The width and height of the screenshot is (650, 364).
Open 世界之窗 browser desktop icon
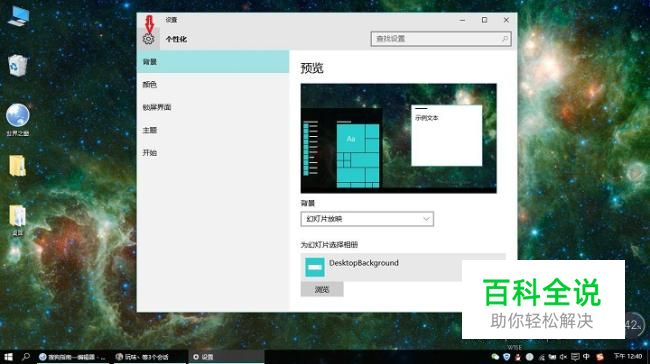pos(18,119)
